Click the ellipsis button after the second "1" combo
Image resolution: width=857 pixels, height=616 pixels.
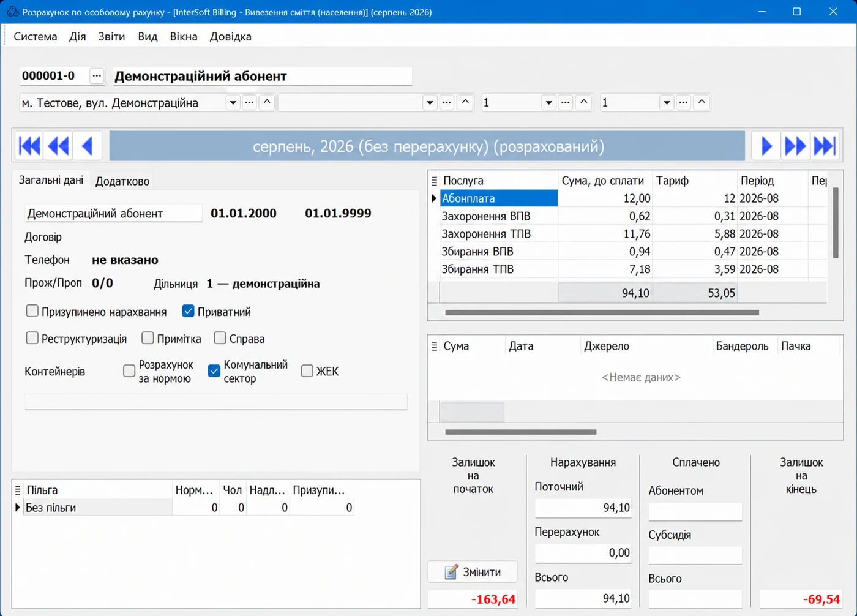point(684,102)
